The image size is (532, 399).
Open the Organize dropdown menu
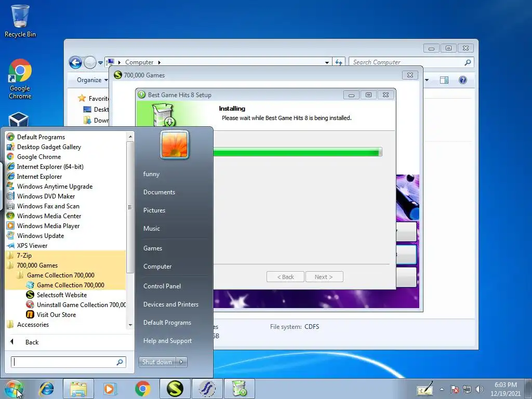click(x=92, y=80)
